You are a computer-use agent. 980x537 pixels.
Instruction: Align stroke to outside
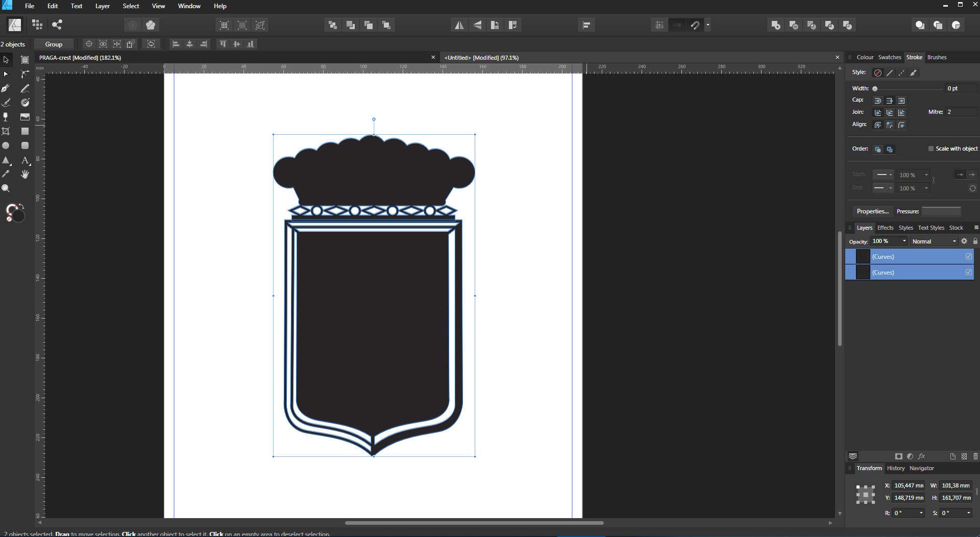click(x=901, y=125)
